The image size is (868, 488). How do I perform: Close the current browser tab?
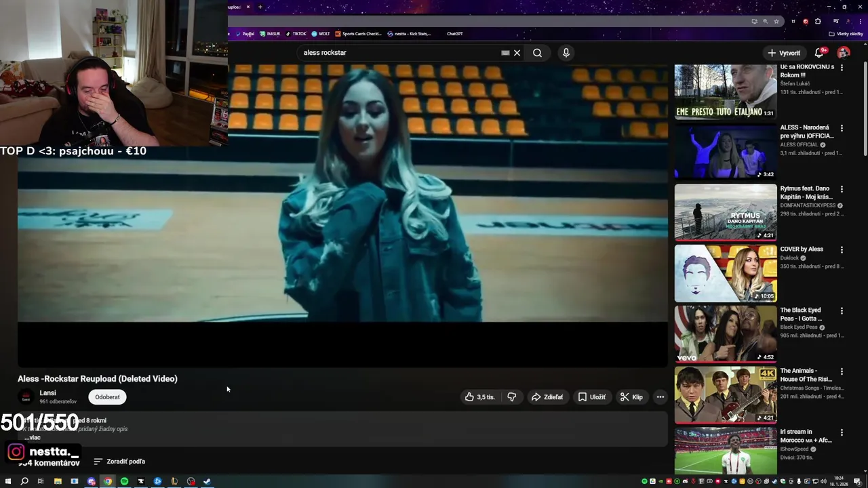[248, 7]
